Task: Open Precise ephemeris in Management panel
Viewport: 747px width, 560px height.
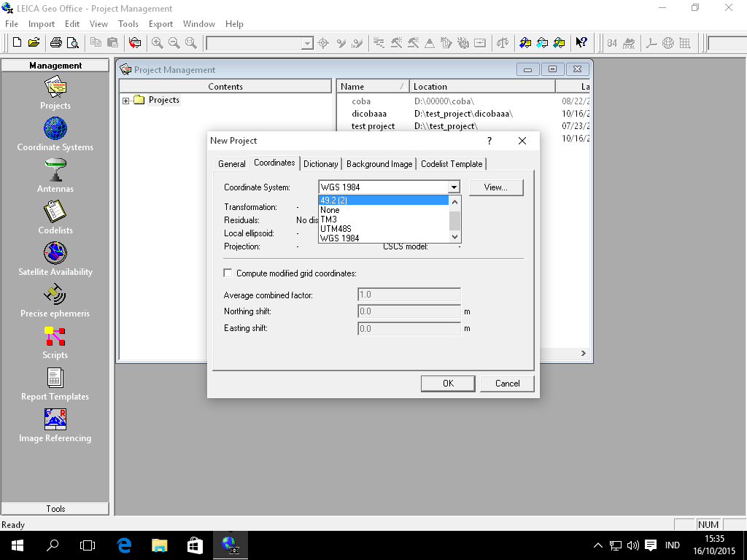Action: click(55, 301)
